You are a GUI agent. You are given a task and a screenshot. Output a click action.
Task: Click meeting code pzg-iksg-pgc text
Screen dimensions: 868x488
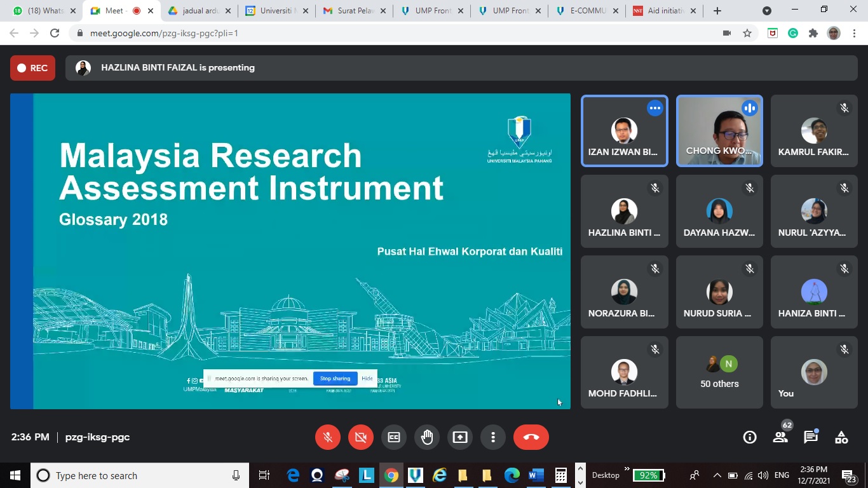tap(97, 437)
